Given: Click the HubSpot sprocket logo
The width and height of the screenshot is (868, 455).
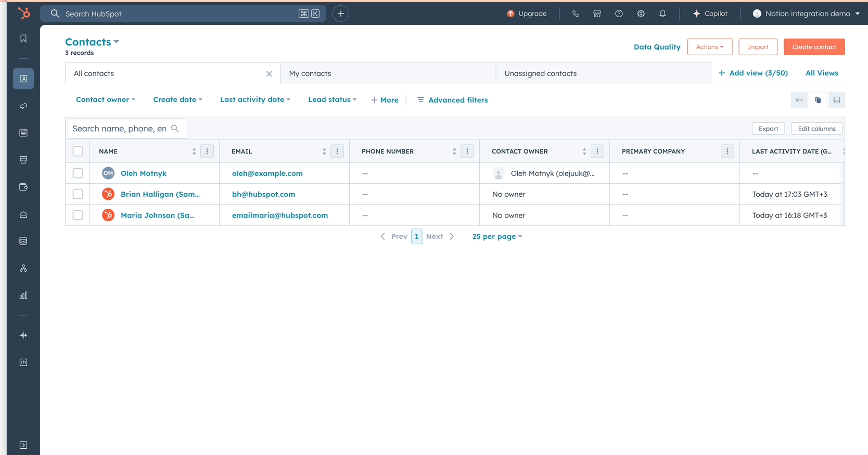Looking at the screenshot, I should 24,13.
